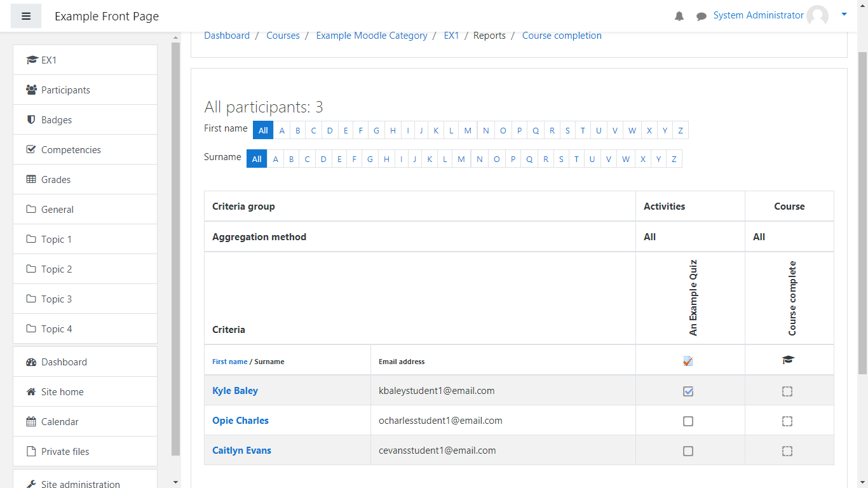Image resolution: width=868 pixels, height=488 pixels.
Task: Open Kyle Baley's profile link
Action: point(235,391)
